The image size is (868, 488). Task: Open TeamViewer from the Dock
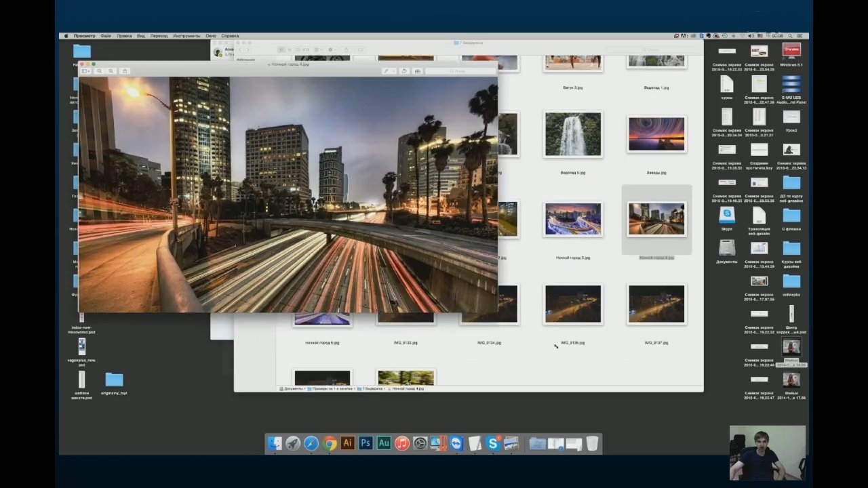point(456,443)
